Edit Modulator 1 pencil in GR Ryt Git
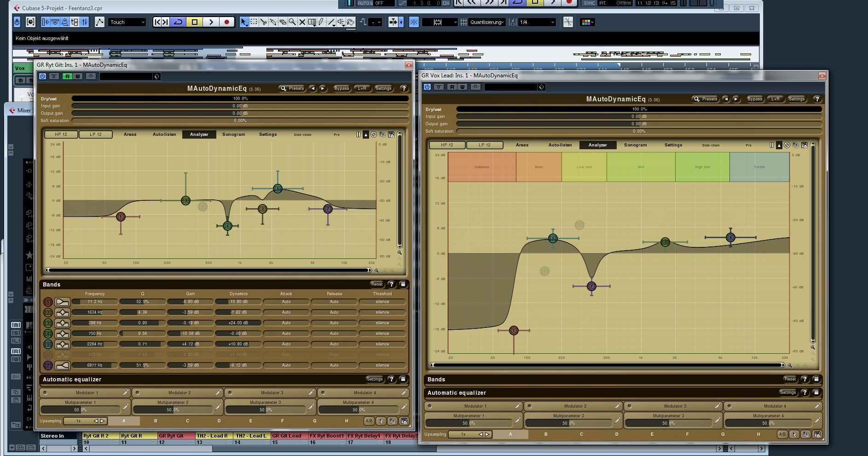Image resolution: width=868 pixels, height=456 pixels. [125, 393]
